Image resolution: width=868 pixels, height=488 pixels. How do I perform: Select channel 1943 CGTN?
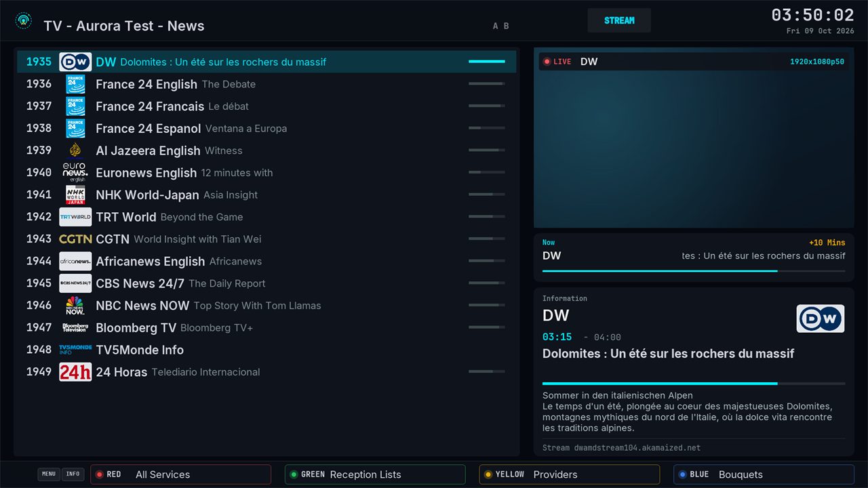click(x=267, y=239)
